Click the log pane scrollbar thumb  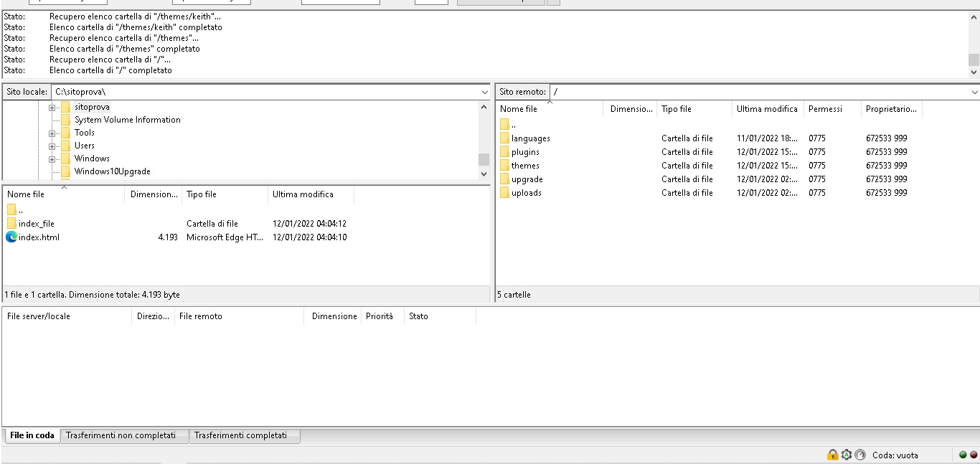[974, 60]
